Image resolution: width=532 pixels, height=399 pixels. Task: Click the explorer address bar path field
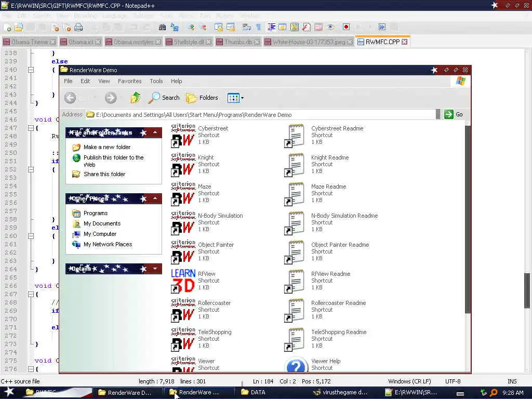(260, 115)
